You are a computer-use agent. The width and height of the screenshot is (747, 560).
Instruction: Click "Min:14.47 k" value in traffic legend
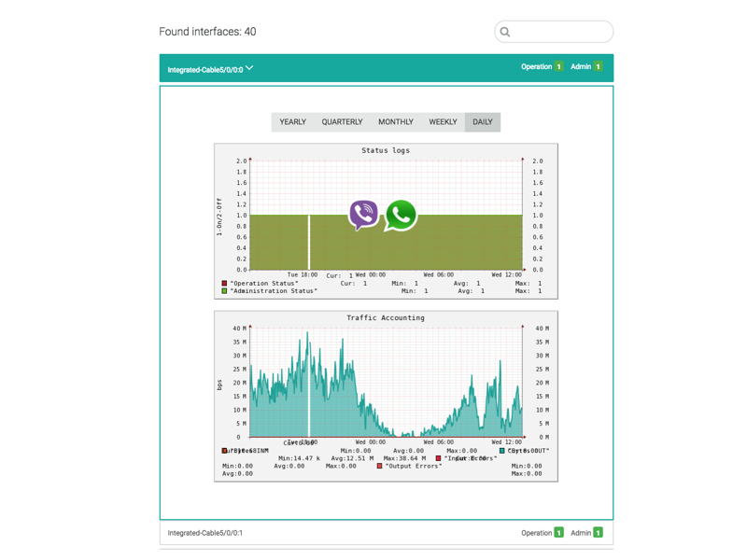coord(299,458)
